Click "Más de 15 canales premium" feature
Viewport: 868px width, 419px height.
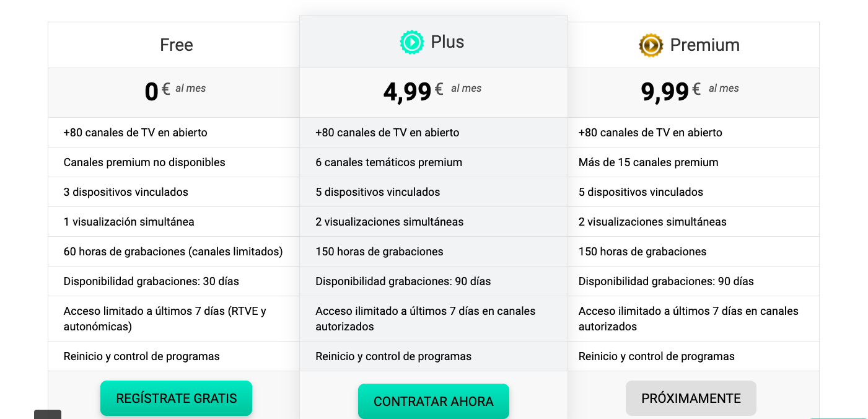pyautogui.click(x=648, y=162)
